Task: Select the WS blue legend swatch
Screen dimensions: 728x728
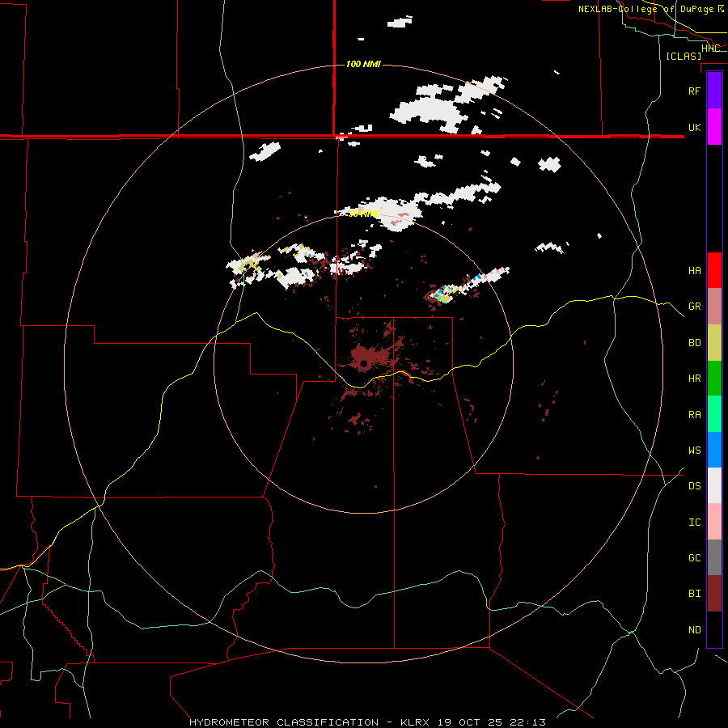Action: 714,450
